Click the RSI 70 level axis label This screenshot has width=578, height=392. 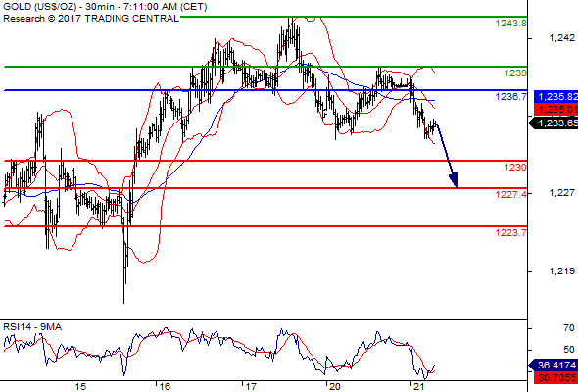click(x=569, y=328)
